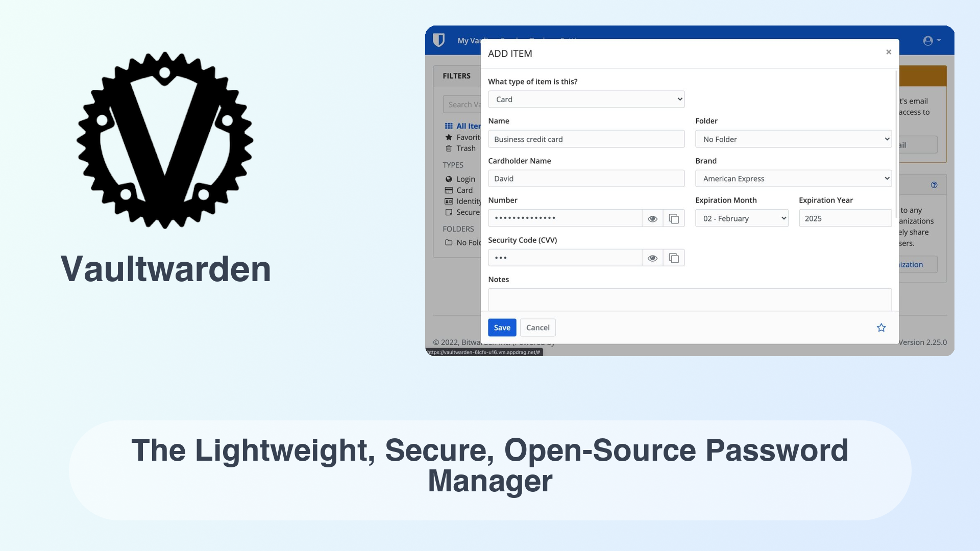Screen dimensions: 980x551
Task: Expand the Brand dropdown for card
Action: point(794,178)
